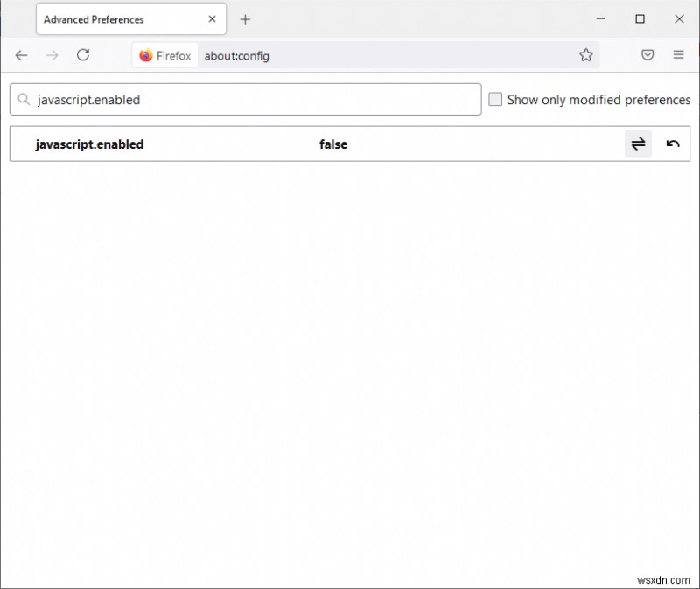The height and width of the screenshot is (589, 700).
Task: Reload the current page
Action: coord(83,55)
